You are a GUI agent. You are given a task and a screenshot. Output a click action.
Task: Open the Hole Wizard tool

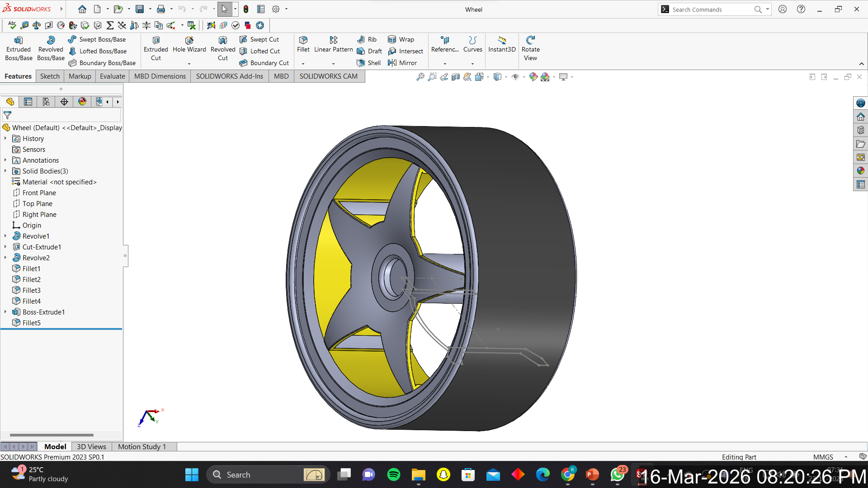(189, 44)
